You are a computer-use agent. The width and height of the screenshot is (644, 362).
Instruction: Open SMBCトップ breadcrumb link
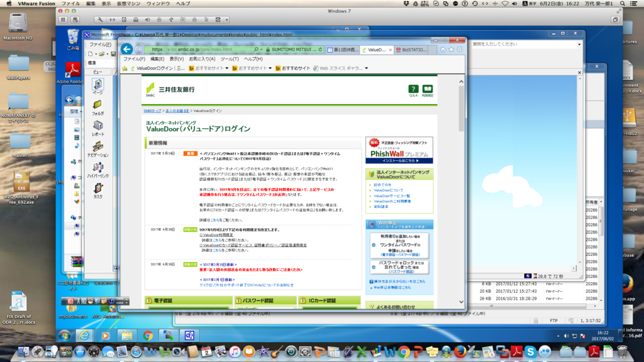[x=152, y=111]
